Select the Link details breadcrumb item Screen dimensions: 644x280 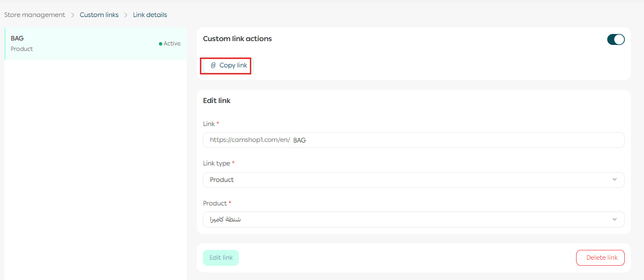click(150, 15)
